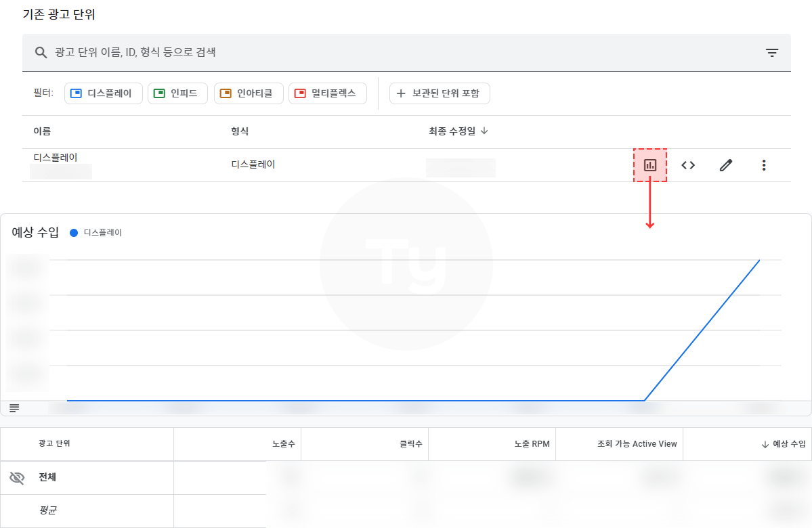Select the pencil edit icon
812x528 pixels.
(x=725, y=164)
